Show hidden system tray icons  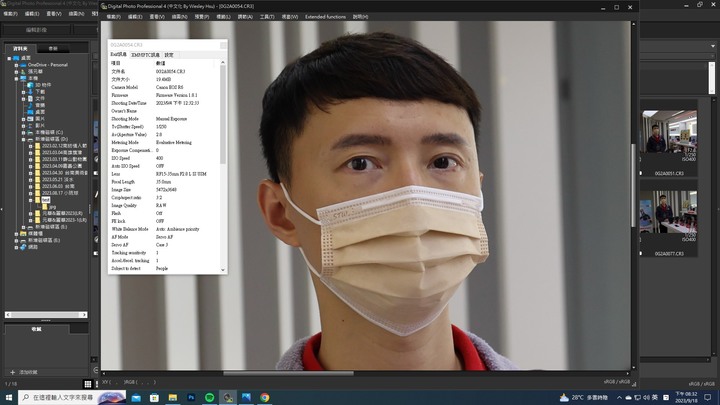[x=619, y=398]
